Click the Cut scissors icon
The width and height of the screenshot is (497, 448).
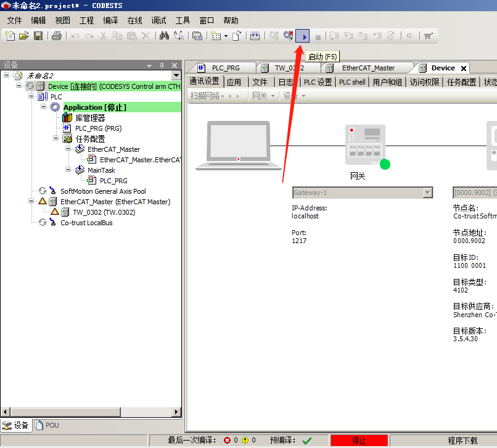click(104, 36)
